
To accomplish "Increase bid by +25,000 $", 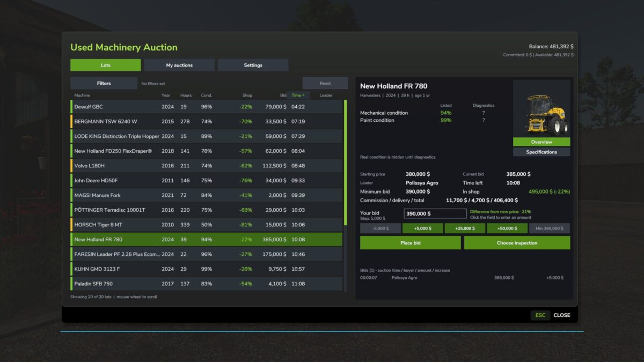I will click(465, 228).
